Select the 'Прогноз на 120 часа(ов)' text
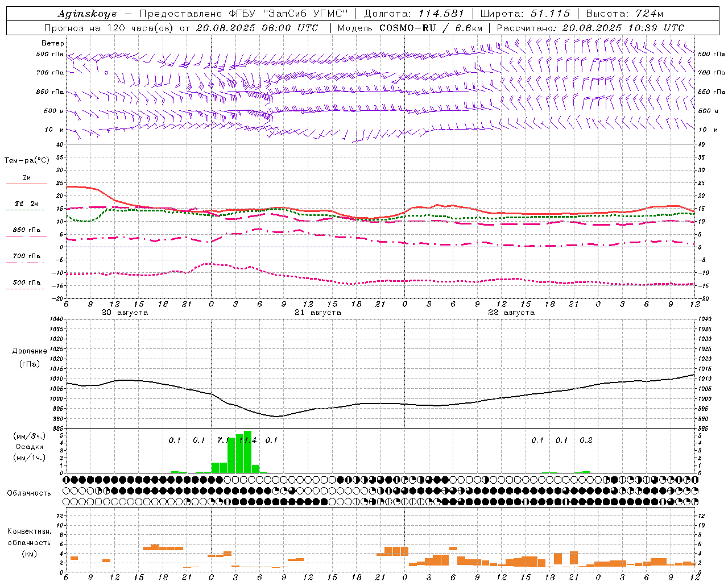 [x=109, y=28]
